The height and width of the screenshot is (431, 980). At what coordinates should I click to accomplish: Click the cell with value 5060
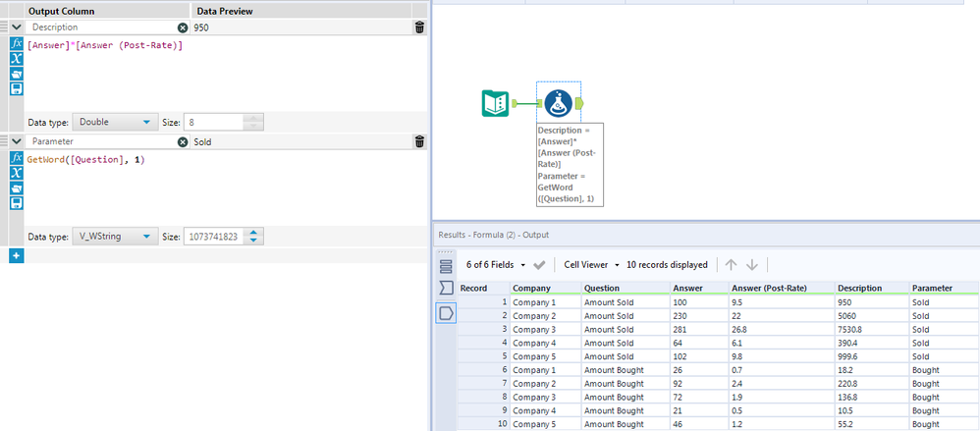tap(872, 315)
